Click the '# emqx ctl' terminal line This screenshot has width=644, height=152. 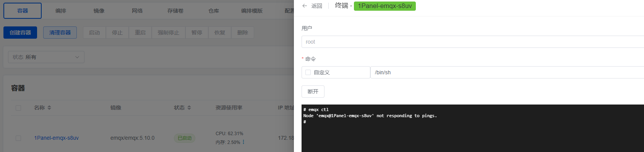316,110
